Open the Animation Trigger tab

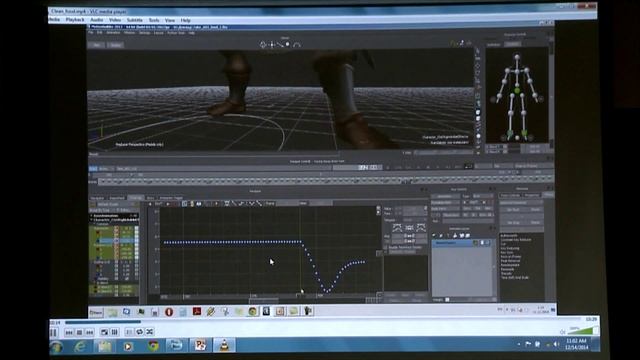[x=171, y=198]
